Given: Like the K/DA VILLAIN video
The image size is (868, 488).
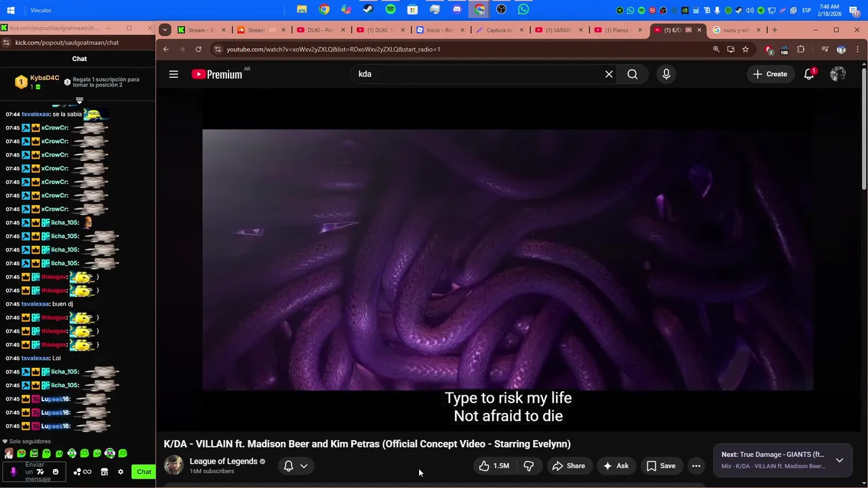Looking at the screenshot, I should pos(494,466).
